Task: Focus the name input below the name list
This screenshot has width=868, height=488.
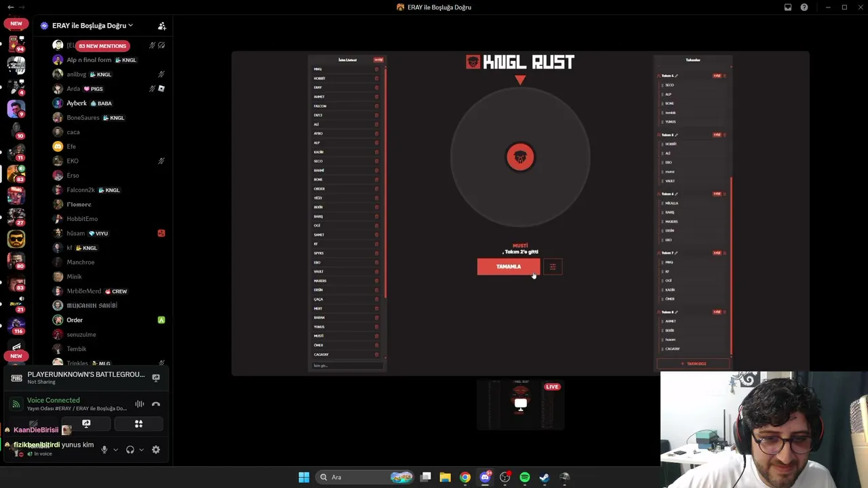Action: click(347, 366)
